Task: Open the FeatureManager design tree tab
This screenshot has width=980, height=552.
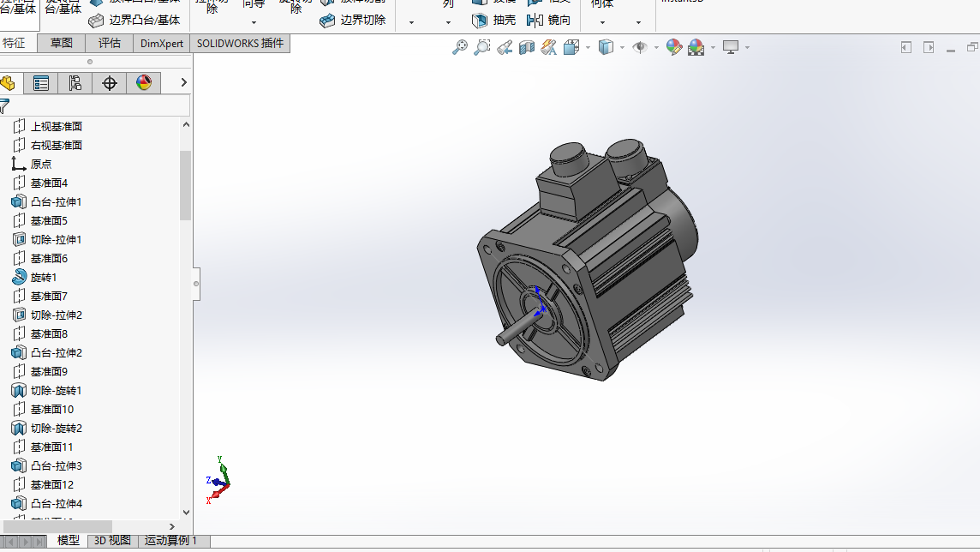Action: 8,83
